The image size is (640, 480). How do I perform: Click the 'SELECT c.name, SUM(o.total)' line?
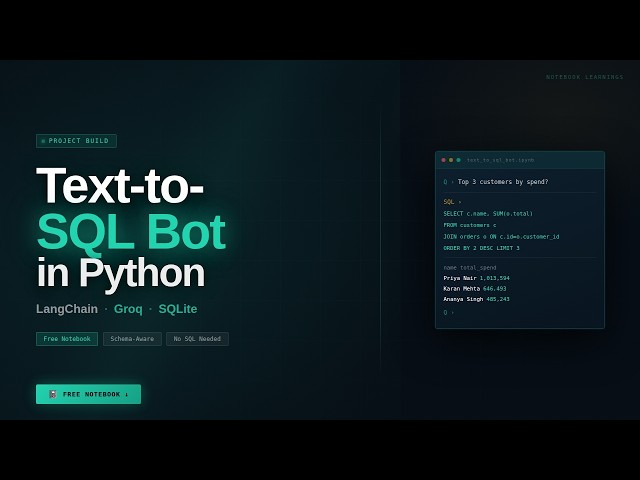488,213
